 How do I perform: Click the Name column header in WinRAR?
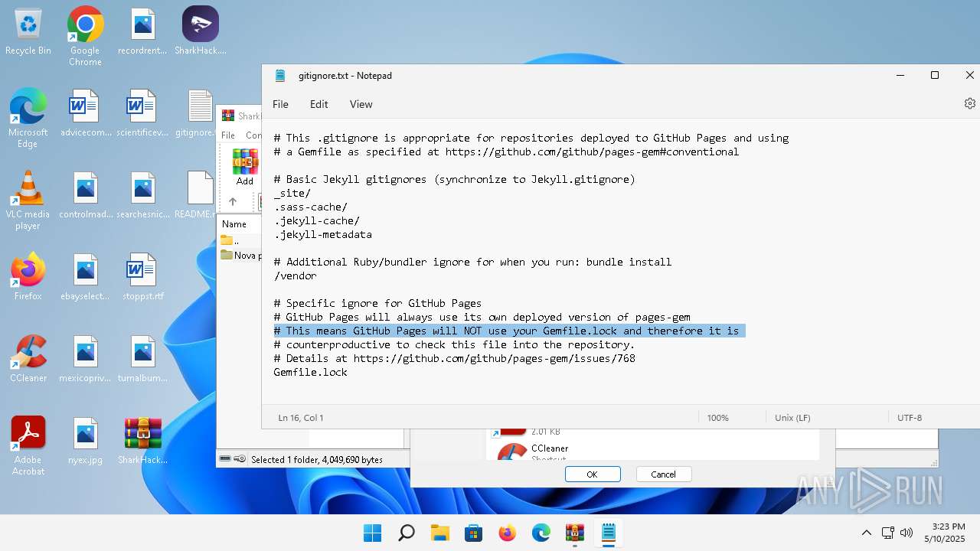(234, 224)
